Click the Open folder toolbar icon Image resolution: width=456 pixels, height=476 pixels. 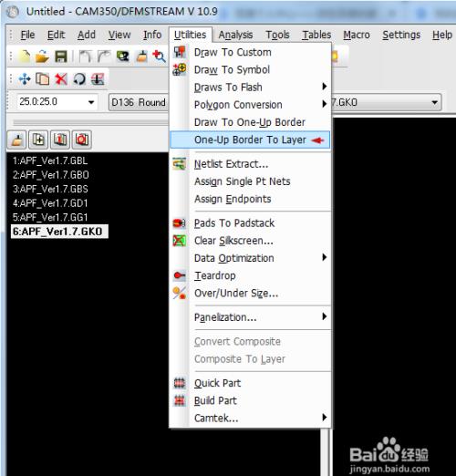(x=42, y=57)
